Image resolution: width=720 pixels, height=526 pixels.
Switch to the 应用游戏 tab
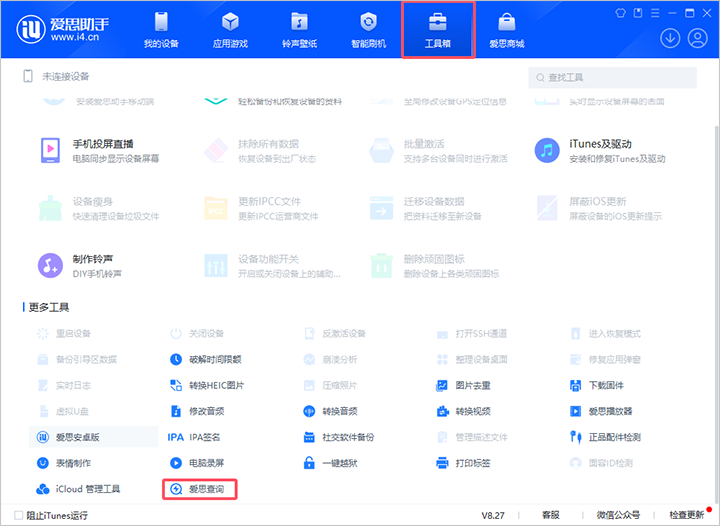tap(230, 30)
